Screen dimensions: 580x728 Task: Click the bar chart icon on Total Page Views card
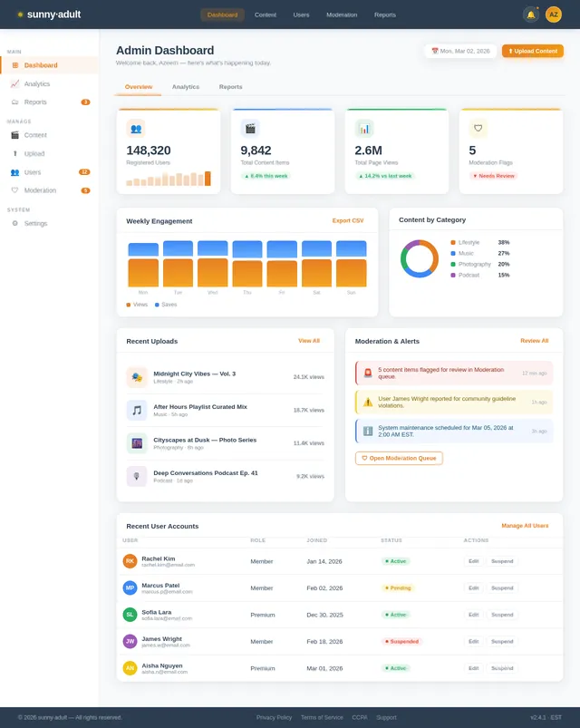click(x=364, y=129)
